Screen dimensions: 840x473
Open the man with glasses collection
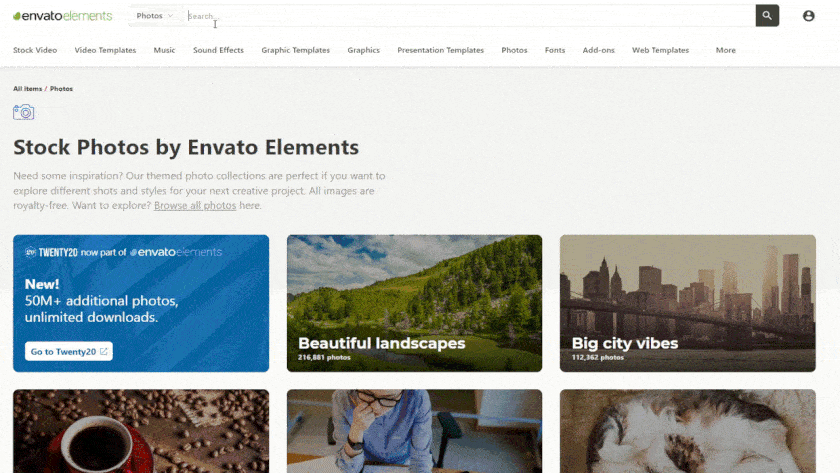point(414,431)
